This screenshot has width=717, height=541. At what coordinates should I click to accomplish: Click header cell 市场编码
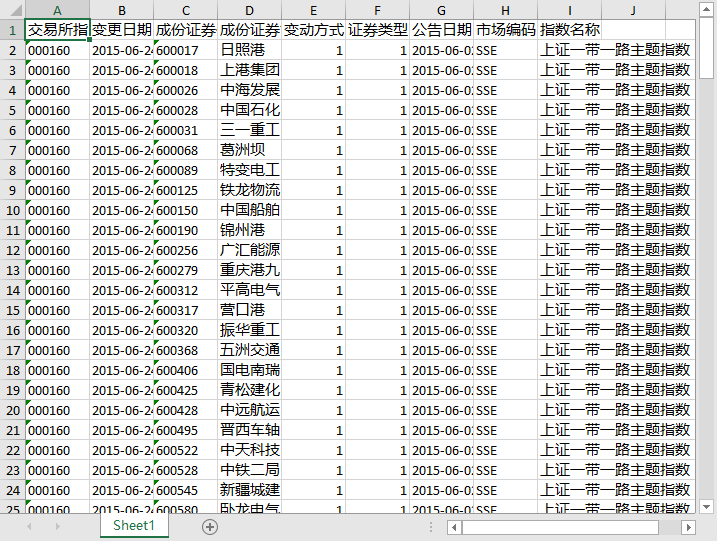click(x=506, y=30)
